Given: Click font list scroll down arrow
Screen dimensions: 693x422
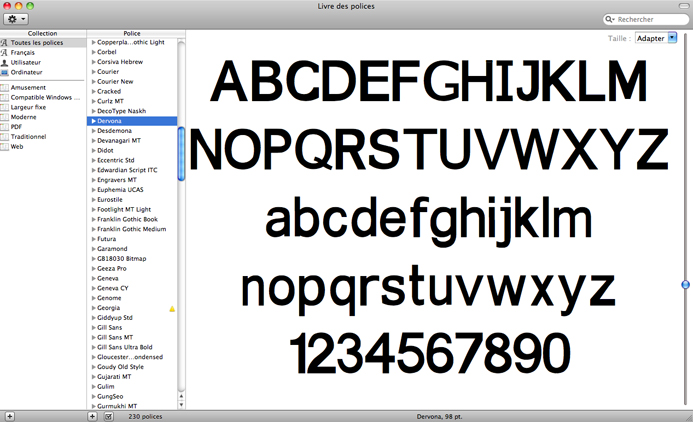Looking at the screenshot, I should [x=181, y=405].
